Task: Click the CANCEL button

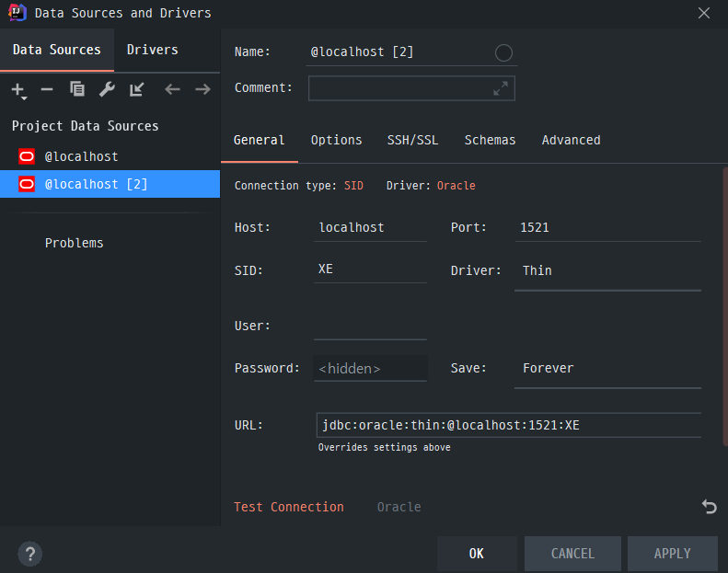Action: [x=573, y=554]
